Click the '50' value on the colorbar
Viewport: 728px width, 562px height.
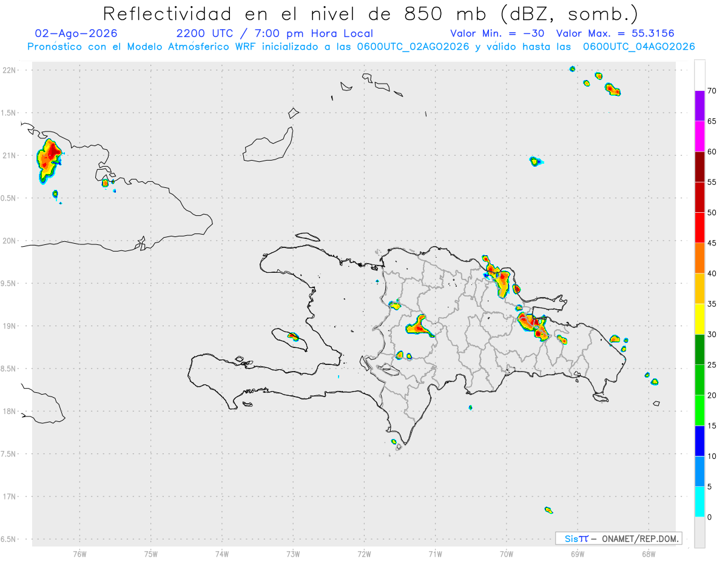(x=712, y=213)
